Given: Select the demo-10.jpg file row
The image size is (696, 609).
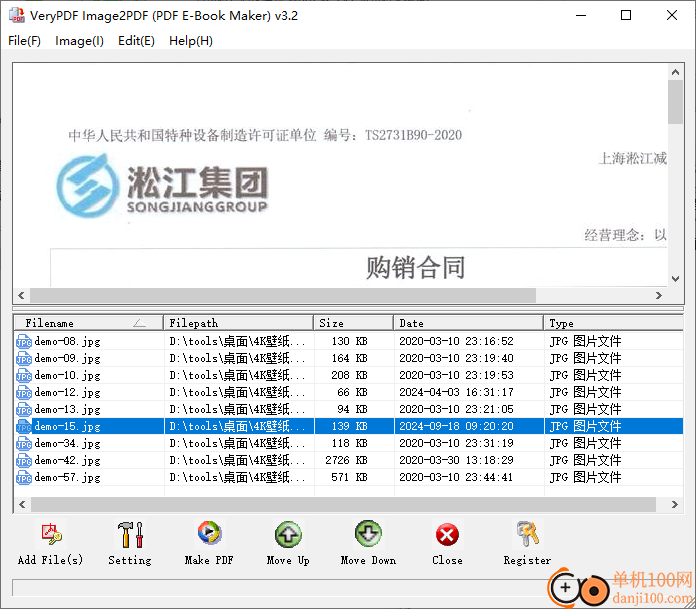Looking at the screenshot, I should [348, 375].
